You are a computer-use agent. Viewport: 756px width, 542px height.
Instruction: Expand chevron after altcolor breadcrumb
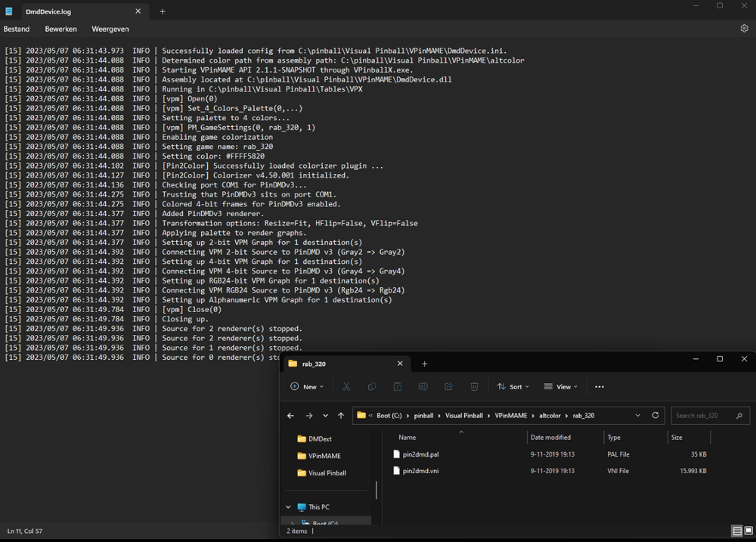[567, 416]
